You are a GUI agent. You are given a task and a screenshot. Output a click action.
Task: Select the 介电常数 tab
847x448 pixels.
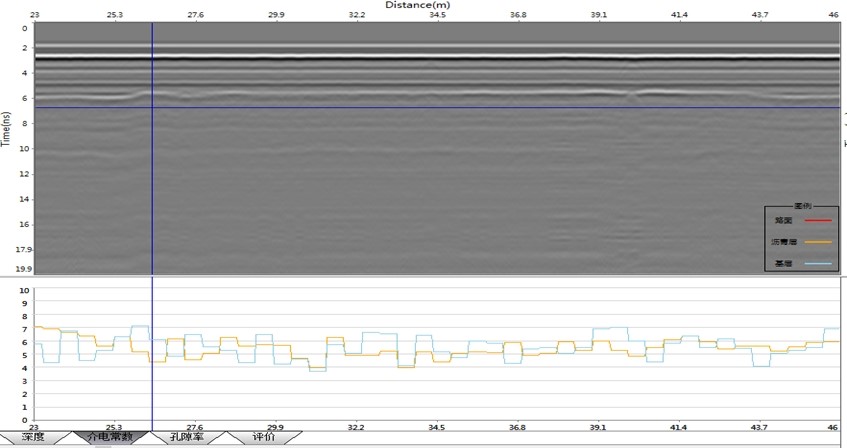(x=109, y=437)
